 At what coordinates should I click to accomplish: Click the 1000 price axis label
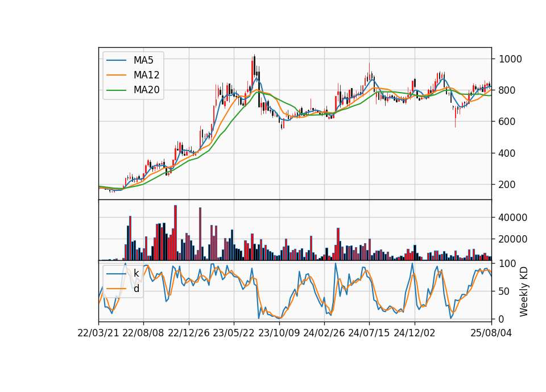(x=510, y=59)
